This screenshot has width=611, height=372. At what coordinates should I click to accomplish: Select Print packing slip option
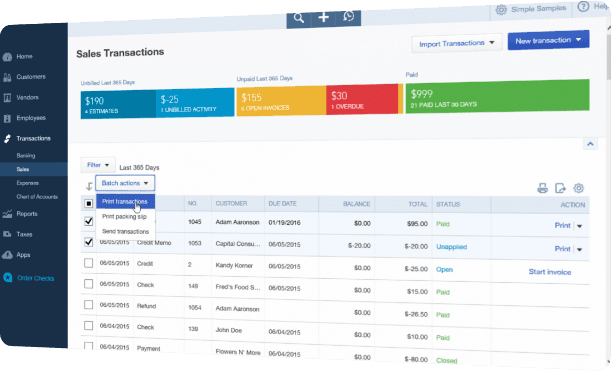point(125,217)
